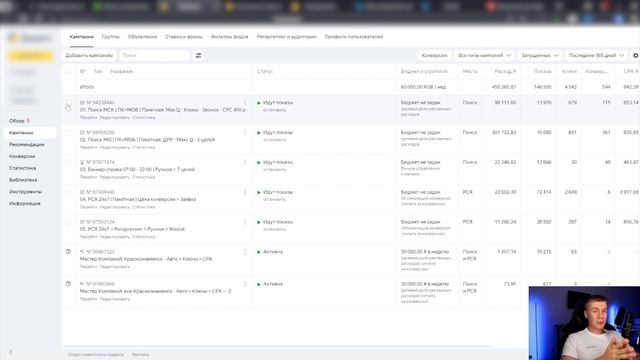Image resolution: width=640 pixels, height=360 pixels.
Task: Click the webcam video overlay of the presenter
Action: [x=584, y=323]
